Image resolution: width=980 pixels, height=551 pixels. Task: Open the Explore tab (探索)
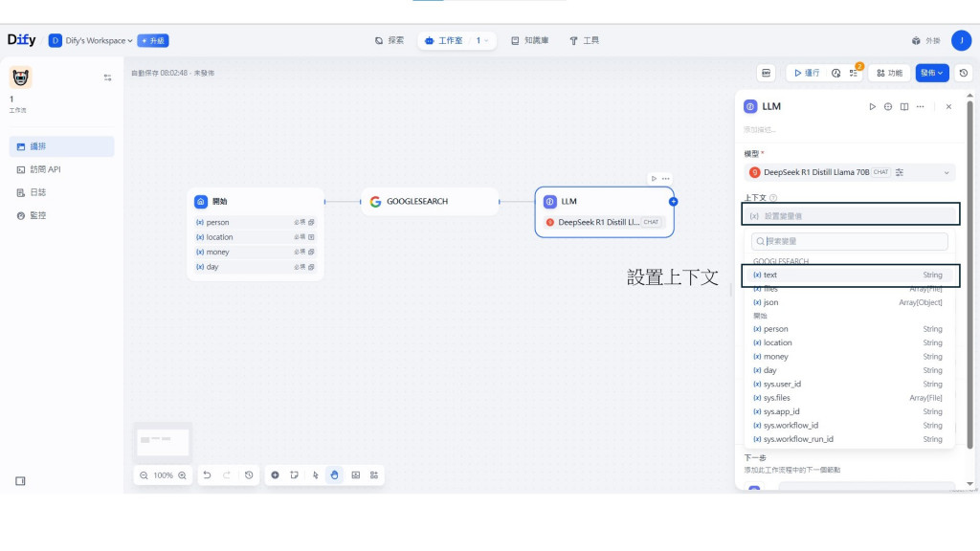390,40
